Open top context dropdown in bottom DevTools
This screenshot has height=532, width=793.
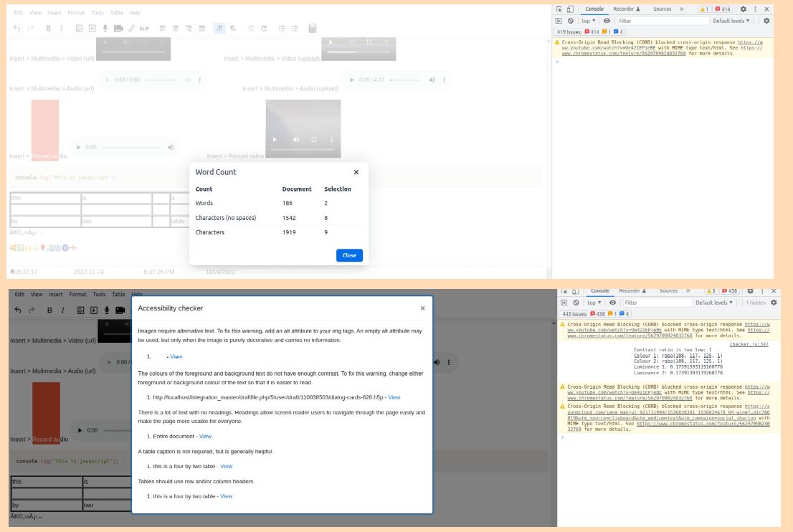point(594,303)
